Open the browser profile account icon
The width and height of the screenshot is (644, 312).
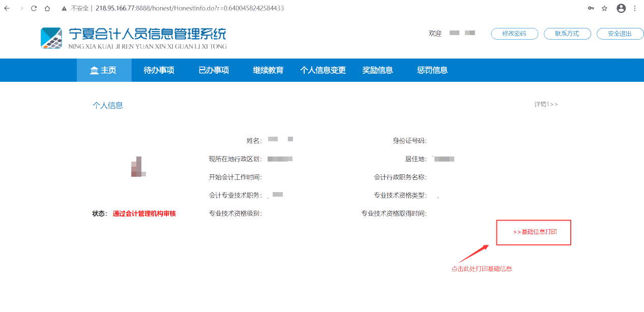(x=621, y=8)
